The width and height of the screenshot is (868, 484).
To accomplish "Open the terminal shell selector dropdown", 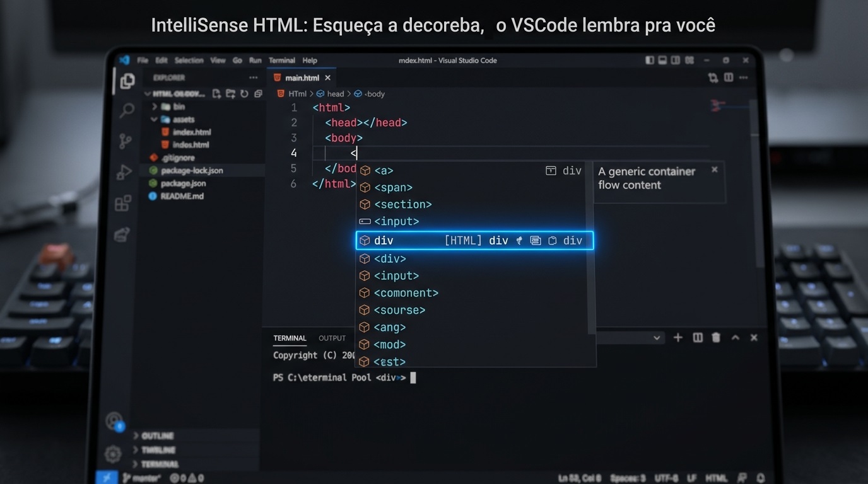I will click(657, 338).
